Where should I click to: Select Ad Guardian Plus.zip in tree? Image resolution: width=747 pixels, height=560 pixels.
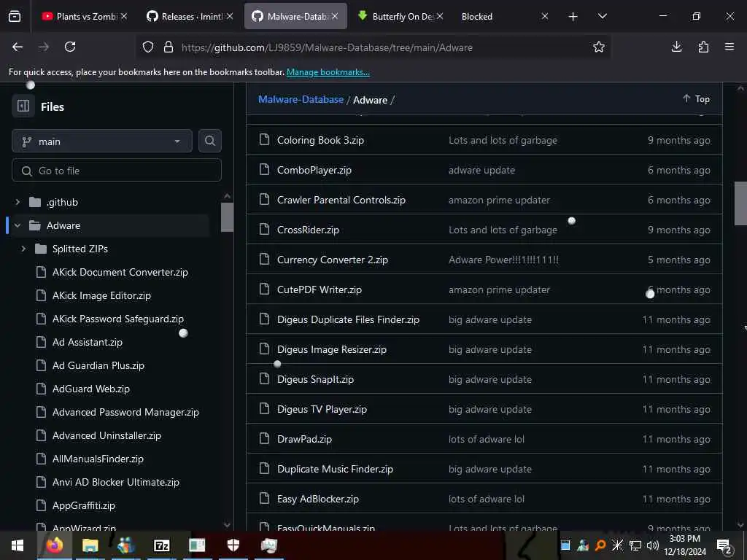[x=98, y=365]
